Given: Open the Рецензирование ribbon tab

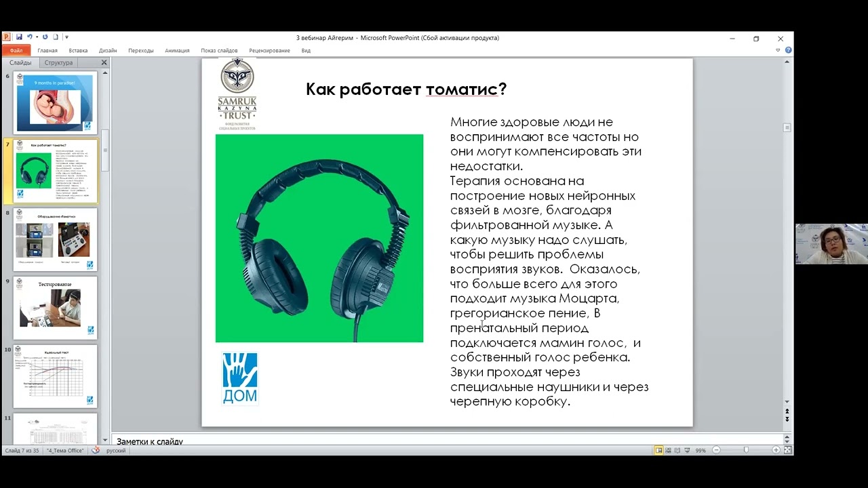Looking at the screenshot, I should point(269,51).
